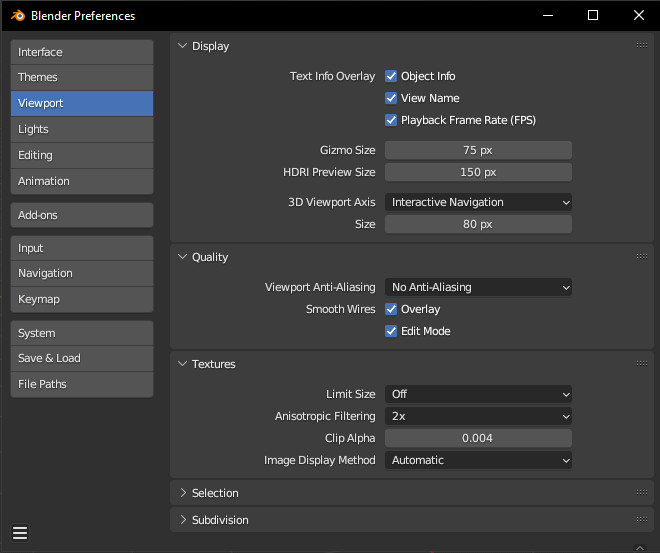
Task: Go to the Lights tab
Action: 82,130
